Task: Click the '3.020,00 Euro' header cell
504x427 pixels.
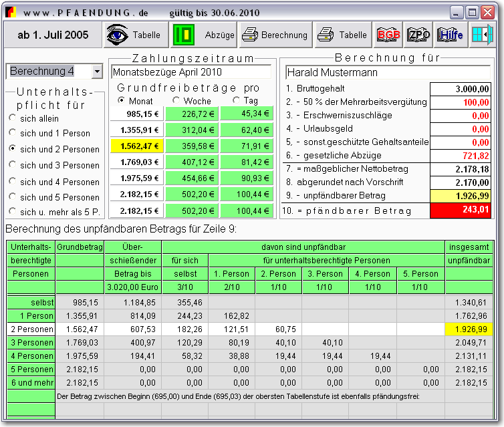Action: (133, 287)
